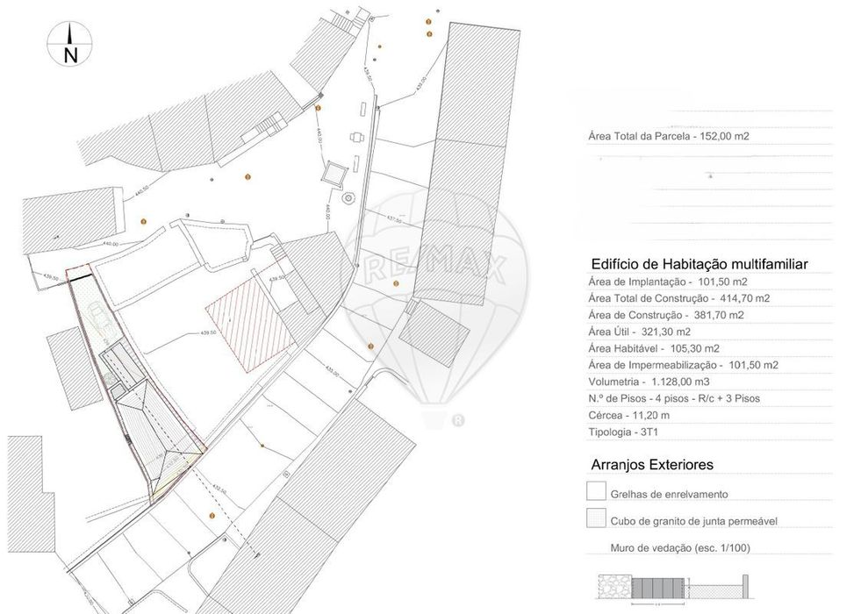The height and width of the screenshot is (614, 868).
Task: Click the fence wall section drawing
Action: tap(673, 587)
